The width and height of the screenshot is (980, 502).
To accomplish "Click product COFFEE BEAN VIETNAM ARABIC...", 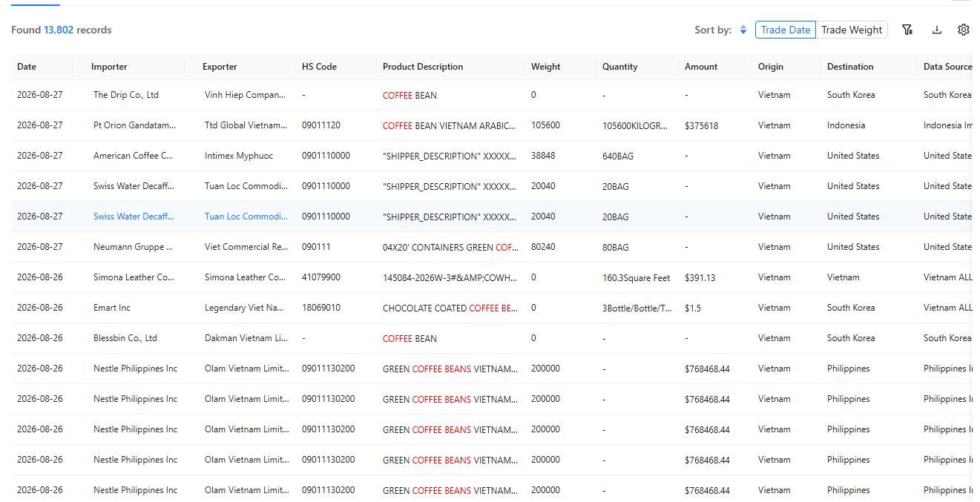I will 449,126.
